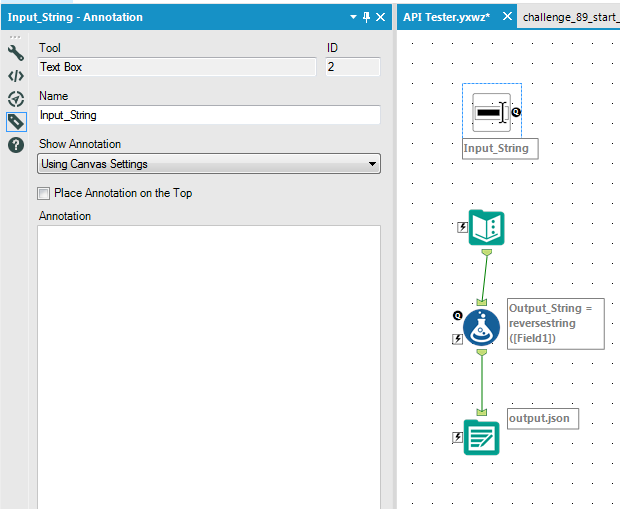
Task: Click the lightning bolt beside Output Data tool
Action: click(x=457, y=437)
